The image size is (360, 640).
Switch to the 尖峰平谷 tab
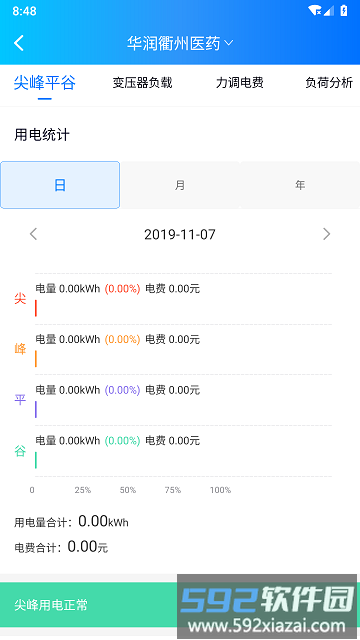click(x=44, y=83)
